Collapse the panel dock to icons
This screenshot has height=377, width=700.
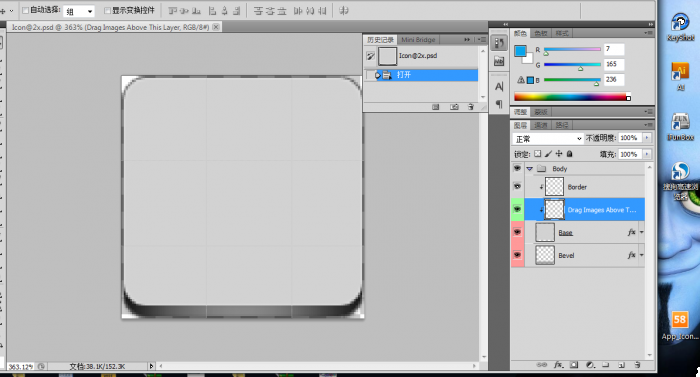[x=651, y=24]
